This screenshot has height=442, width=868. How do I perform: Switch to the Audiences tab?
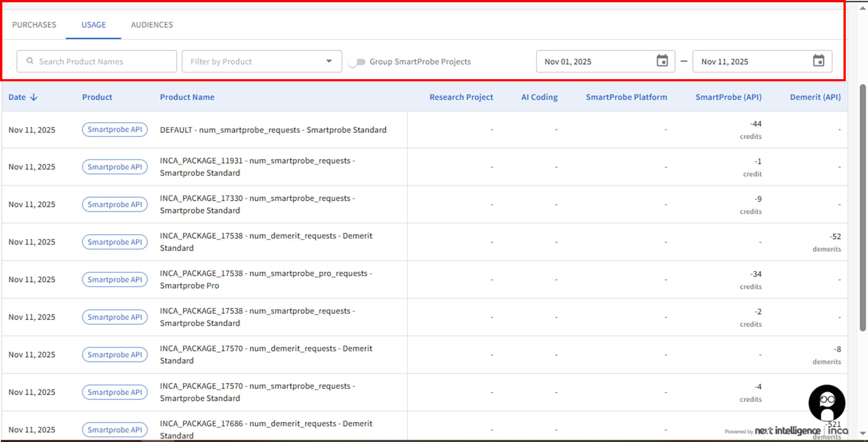click(x=152, y=25)
